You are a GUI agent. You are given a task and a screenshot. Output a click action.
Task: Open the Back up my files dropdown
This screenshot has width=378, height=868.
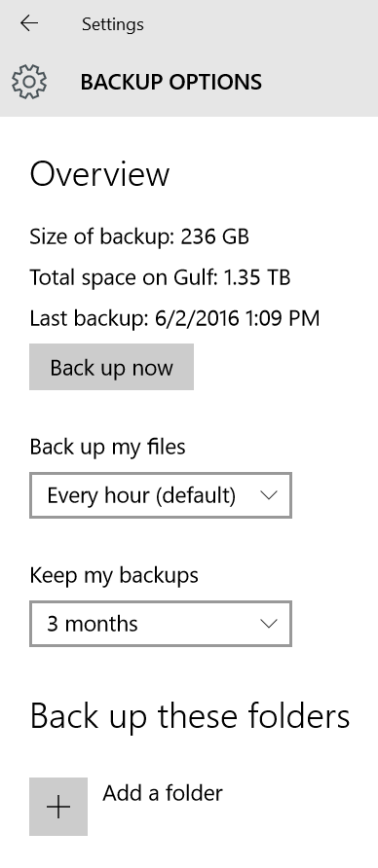coord(161,495)
